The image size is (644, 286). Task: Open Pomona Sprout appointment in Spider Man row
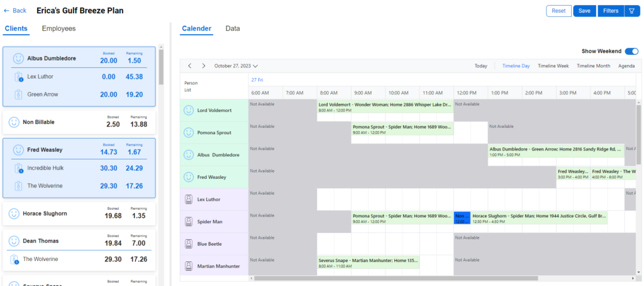pos(402,218)
